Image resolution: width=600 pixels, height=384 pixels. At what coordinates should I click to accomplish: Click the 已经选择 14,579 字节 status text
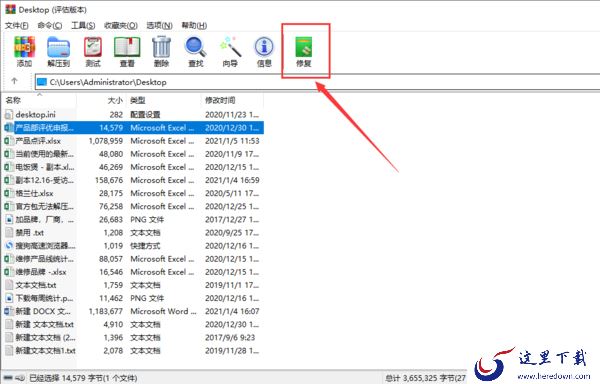[x=83, y=378]
